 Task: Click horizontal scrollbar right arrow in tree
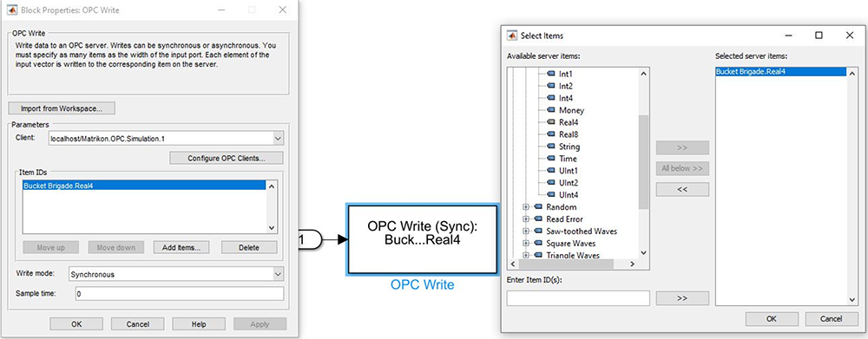[632, 264]
